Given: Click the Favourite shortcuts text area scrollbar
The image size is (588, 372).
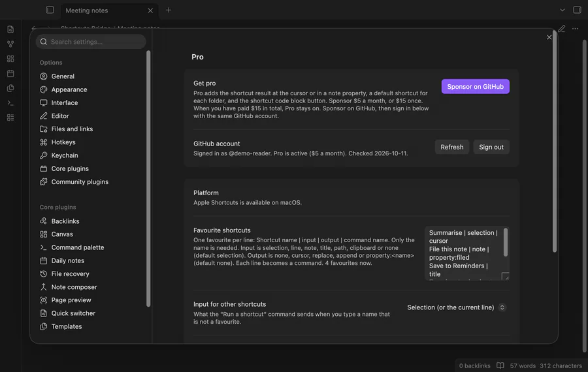Looking at the screenshot, I should [506, 242].
